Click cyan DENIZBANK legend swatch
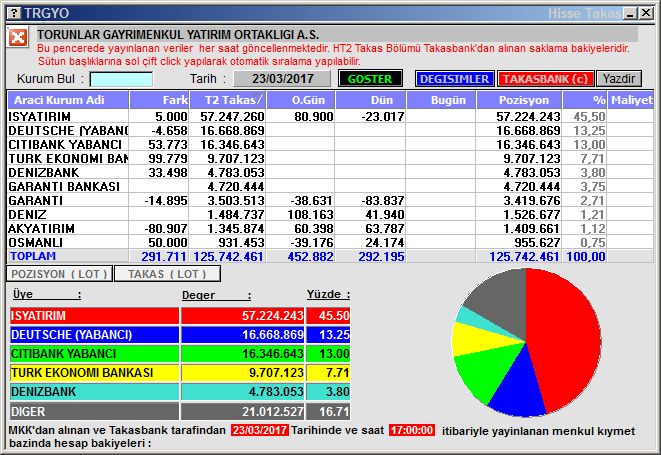 (94, 392)
